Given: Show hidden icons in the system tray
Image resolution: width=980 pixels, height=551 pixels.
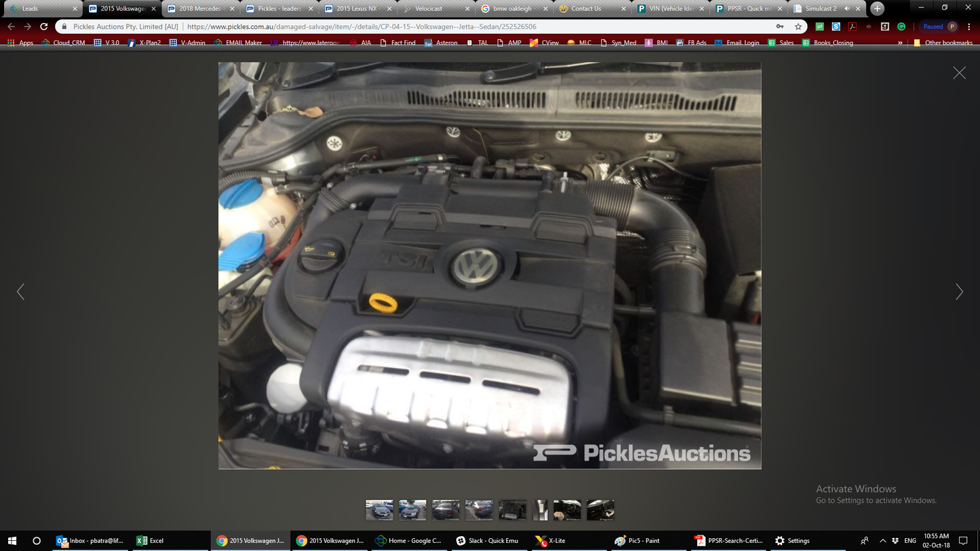Looking at the screenshot, I should pyautogui.click(x=882, y=540).
